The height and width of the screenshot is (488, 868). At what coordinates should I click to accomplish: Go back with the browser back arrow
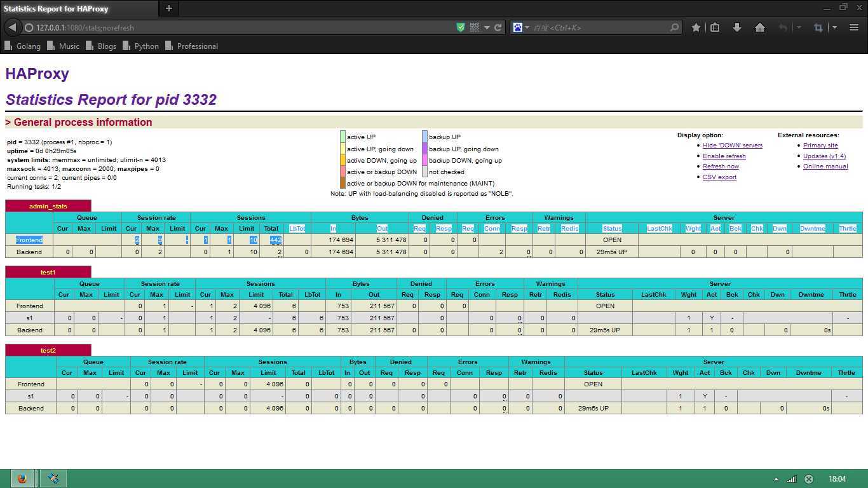pos(12,27)
